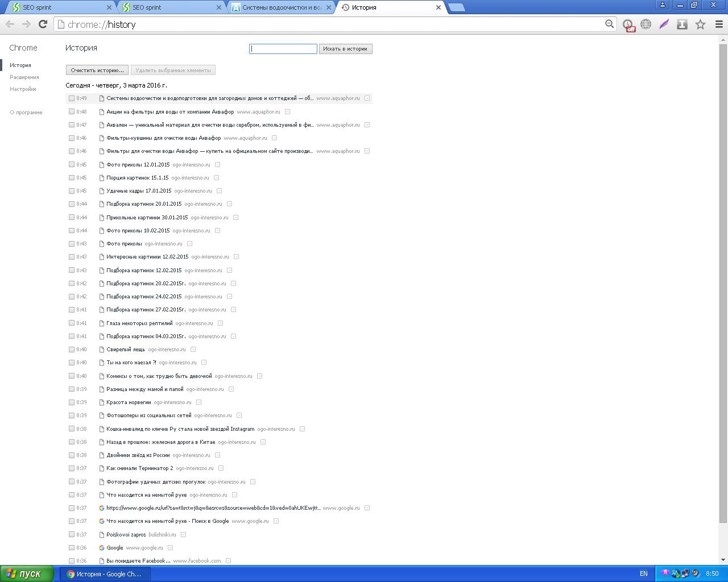728x582 pixels.
Task: Go back using the back arrow
Action: pyautogui.click(x=10, y=24)
